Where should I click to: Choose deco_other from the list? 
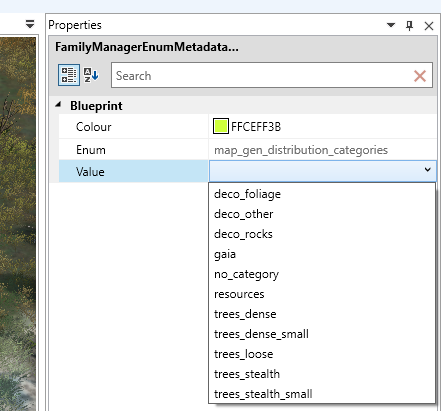(322, 214)
